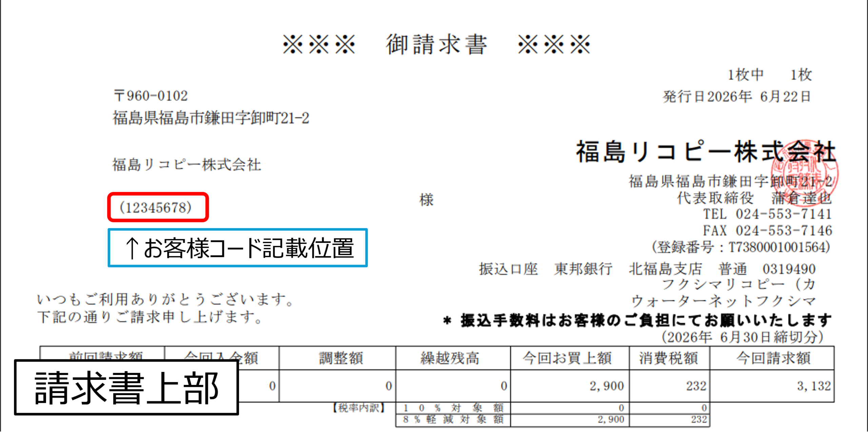The width and height of the screenshot is (868, 432).
Task: Click the 8%軽減対象額 row label
Action: click(x=453, y=420)
